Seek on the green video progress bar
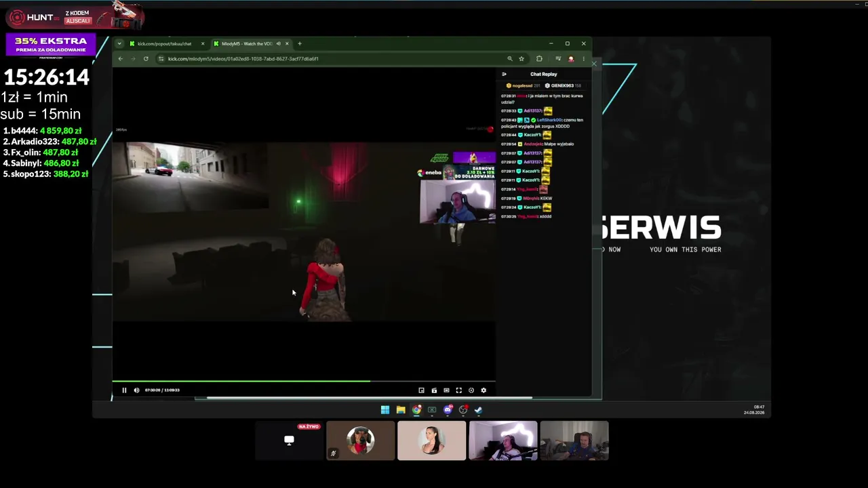Viewport: 868px width, 488px height. point(304,381)
